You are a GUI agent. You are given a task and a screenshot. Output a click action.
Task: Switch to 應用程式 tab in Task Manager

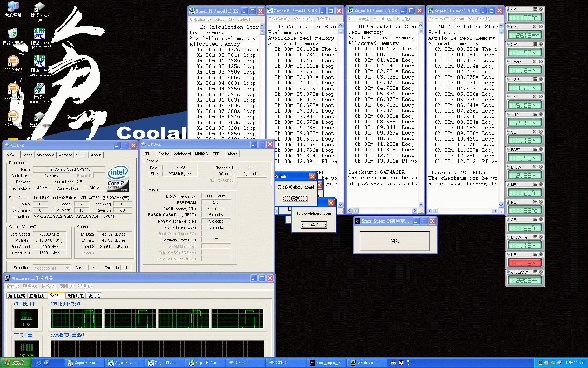pyautogui.click(x=16, y=296)
